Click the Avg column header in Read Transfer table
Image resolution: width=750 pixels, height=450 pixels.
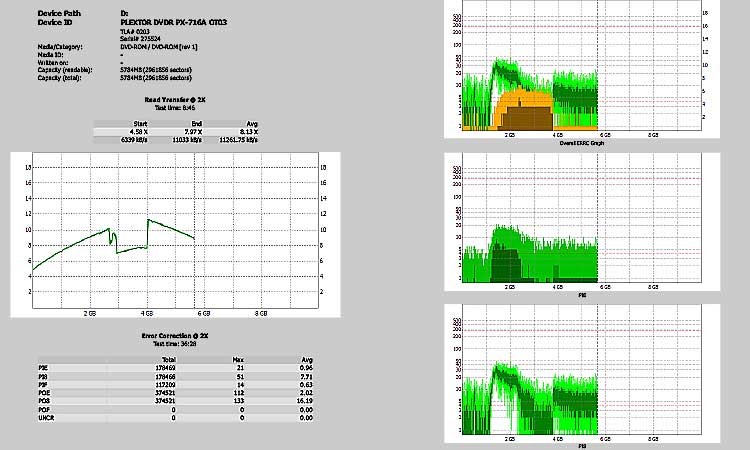pyautogui.click(x=252, y=123)
